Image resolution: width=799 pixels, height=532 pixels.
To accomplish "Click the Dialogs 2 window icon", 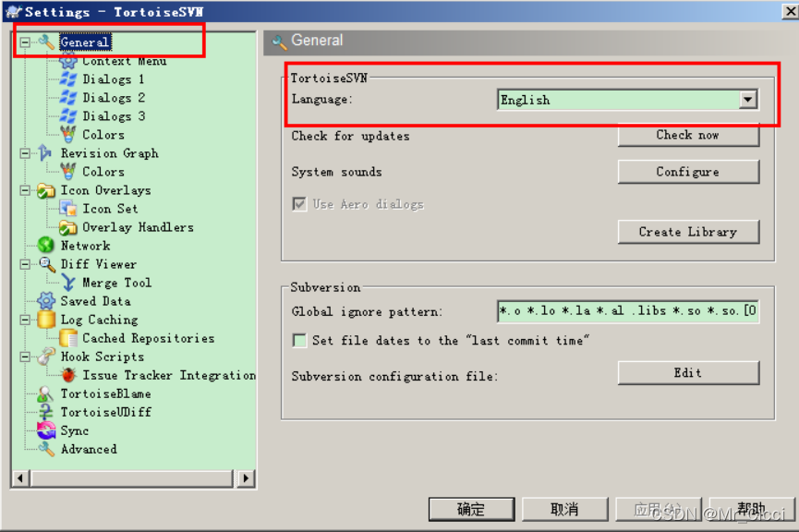I will point(67,97).
